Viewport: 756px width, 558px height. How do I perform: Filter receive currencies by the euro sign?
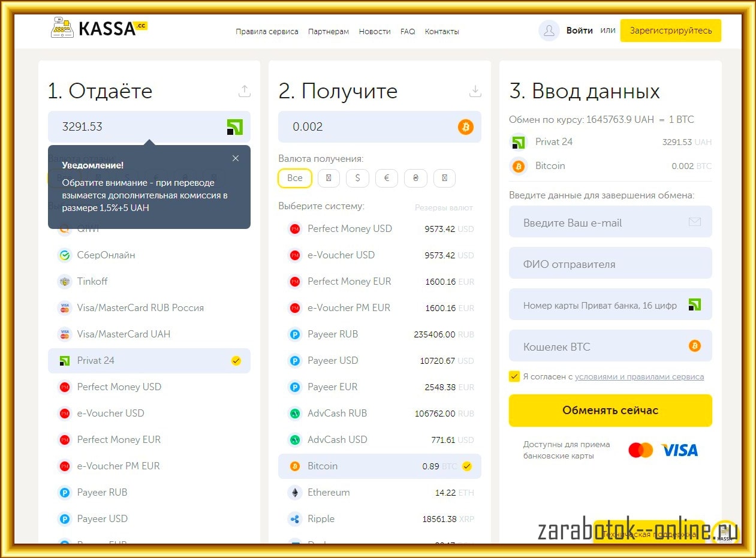click(x=387, y=178)
